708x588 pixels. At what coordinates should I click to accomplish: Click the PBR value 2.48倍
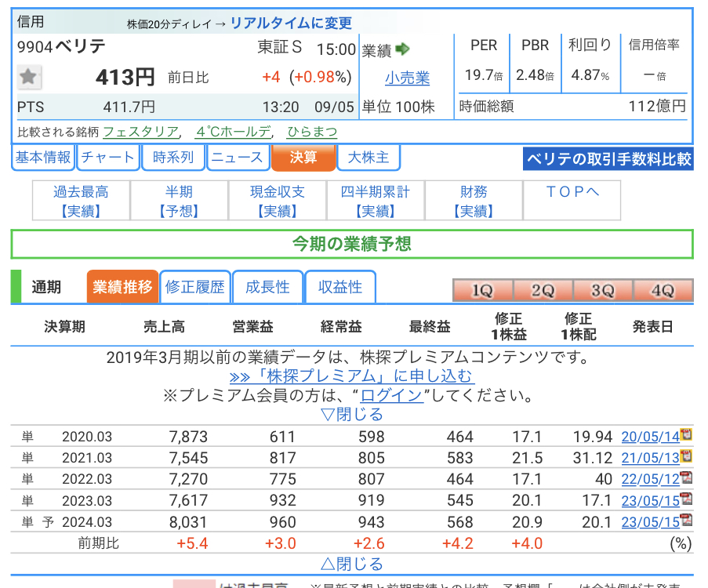pyautogui.click(x=535, y=75)
